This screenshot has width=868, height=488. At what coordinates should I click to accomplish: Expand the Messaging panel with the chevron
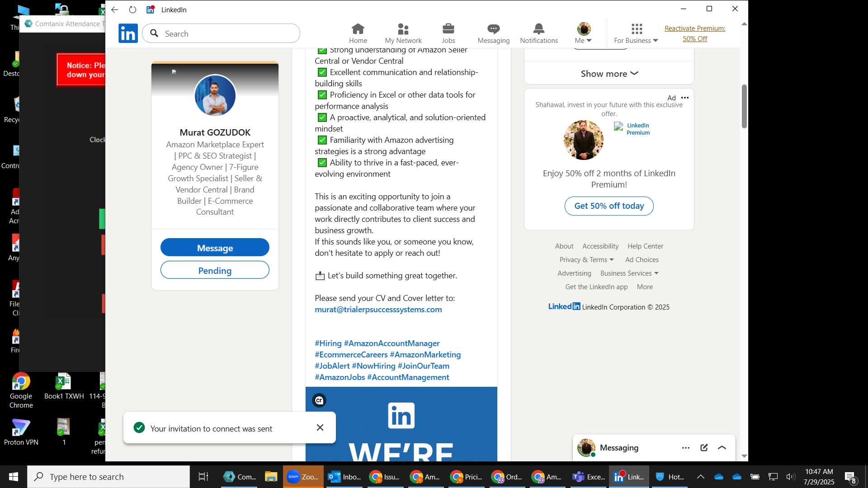tap(722, 448)
